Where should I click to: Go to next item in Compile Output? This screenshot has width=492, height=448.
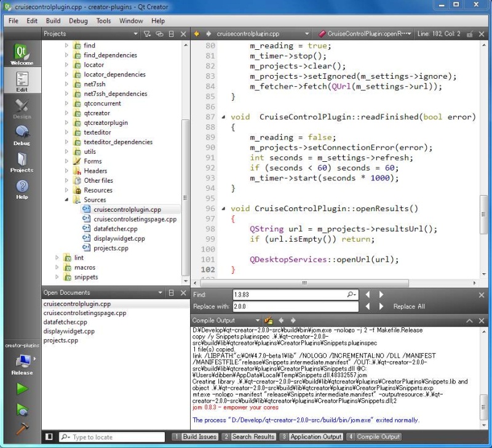pyautogui.click(x=293, y=320)
